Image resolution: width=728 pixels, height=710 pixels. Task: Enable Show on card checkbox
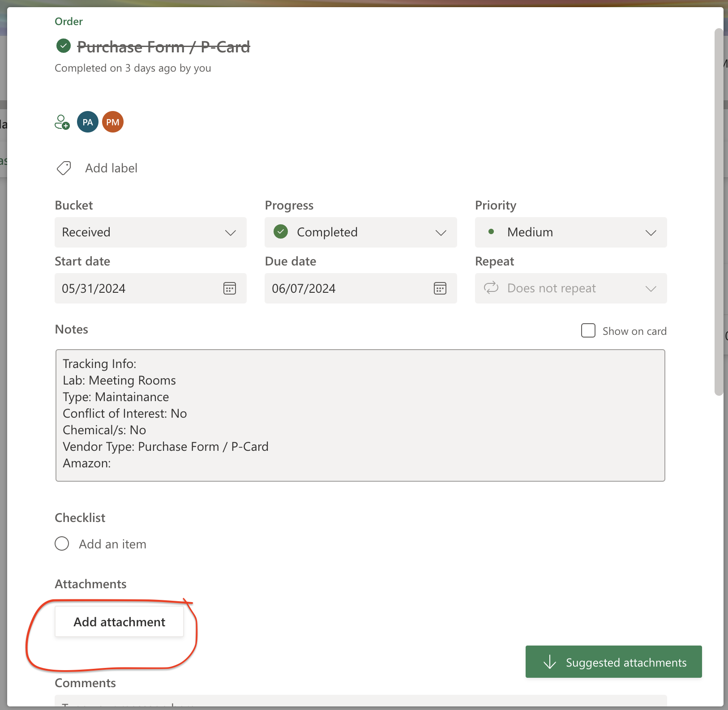(588, 331)
